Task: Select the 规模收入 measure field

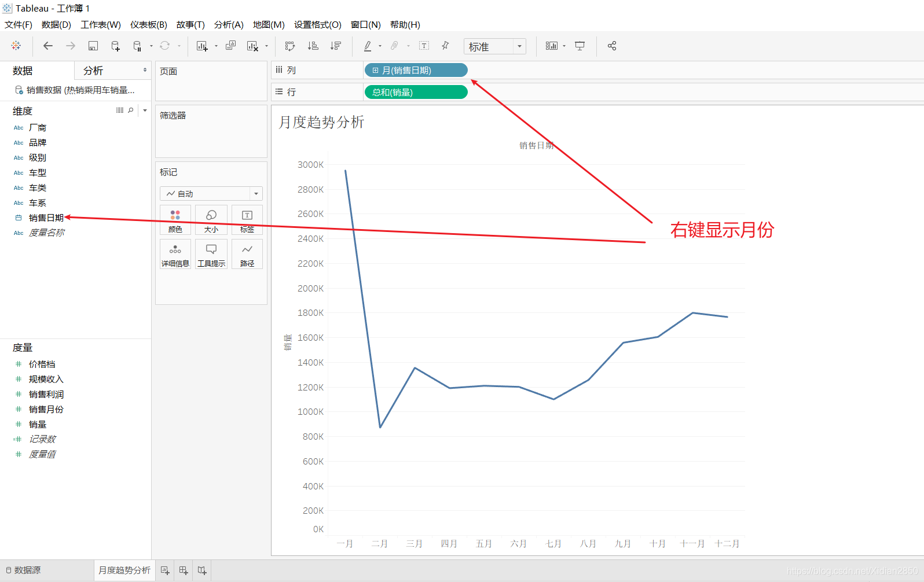Action: pyautogui.click(x=46, y=379)
